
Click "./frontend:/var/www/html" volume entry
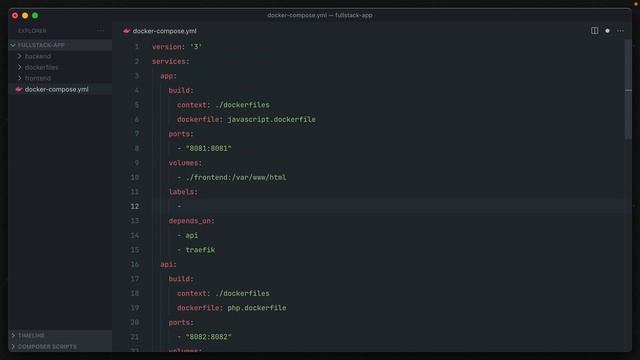pyautogui.click(x=236, y=177)
